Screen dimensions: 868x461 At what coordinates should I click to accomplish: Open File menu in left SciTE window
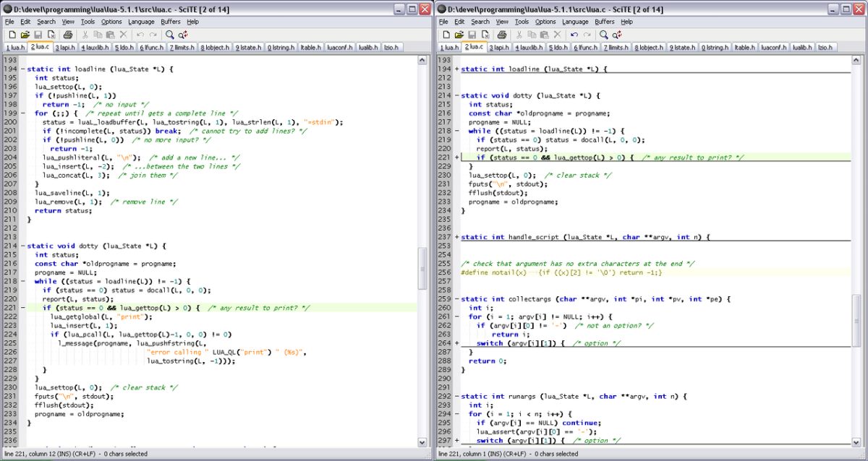(x=9, y=22)
